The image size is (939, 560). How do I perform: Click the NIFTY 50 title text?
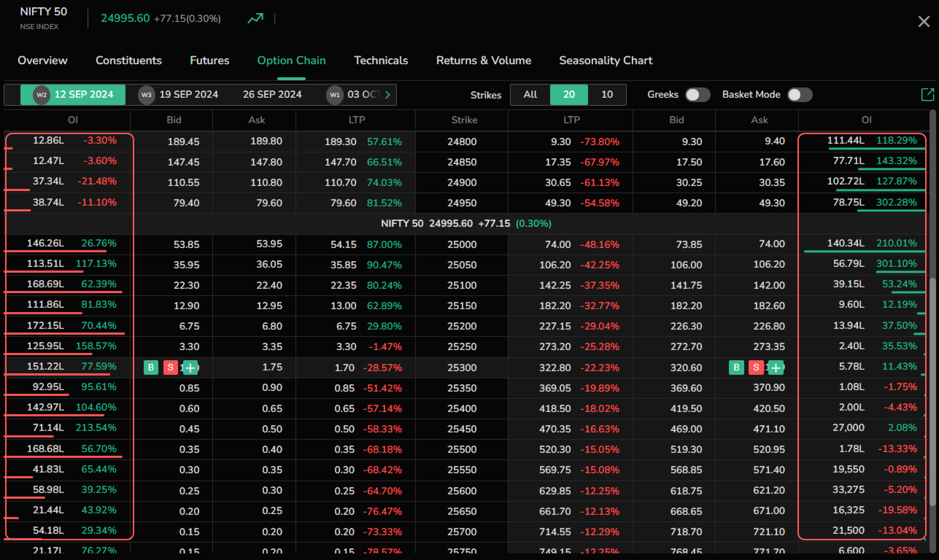[x=43, y=12]
